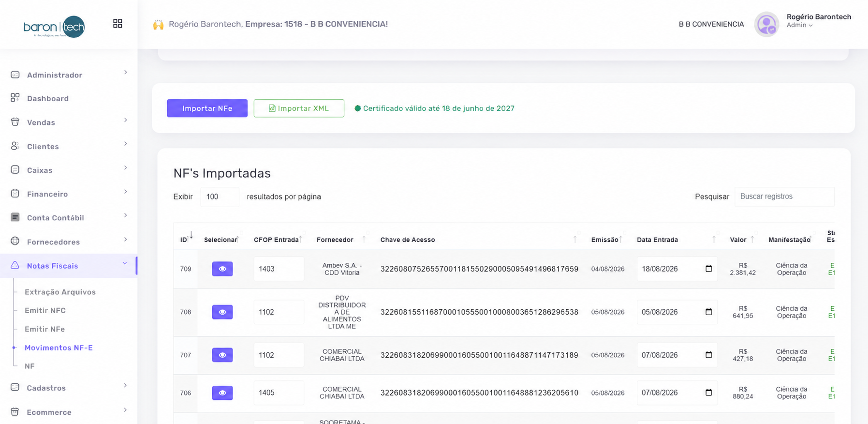Image resolution: width=868 pixels, height=424 pixels.
Task: Click the barontech logo
Action: pos(54,27)
